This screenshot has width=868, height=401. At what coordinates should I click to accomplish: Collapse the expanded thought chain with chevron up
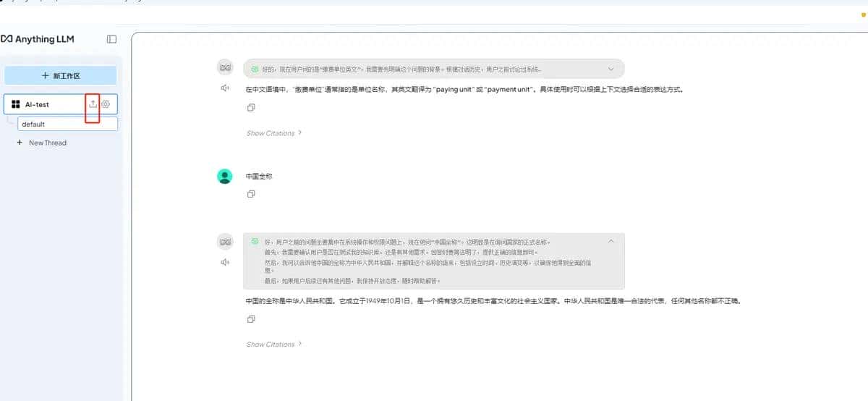610,241
